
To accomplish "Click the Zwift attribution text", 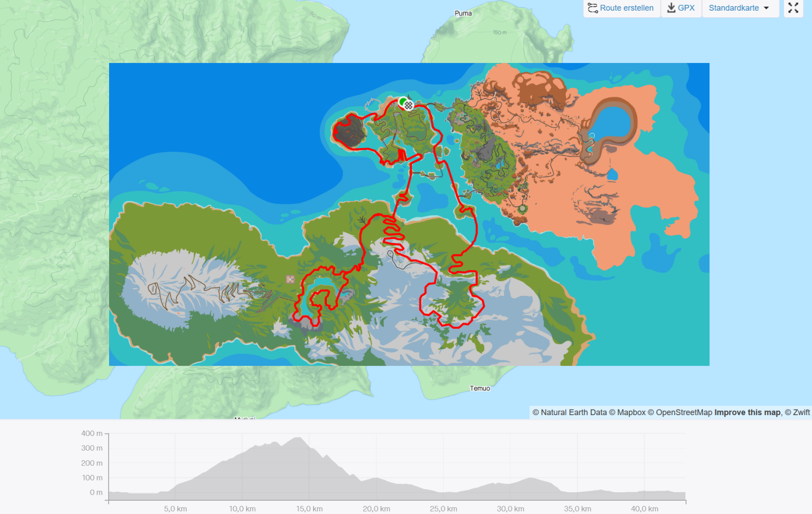I will tap(798, 413).
